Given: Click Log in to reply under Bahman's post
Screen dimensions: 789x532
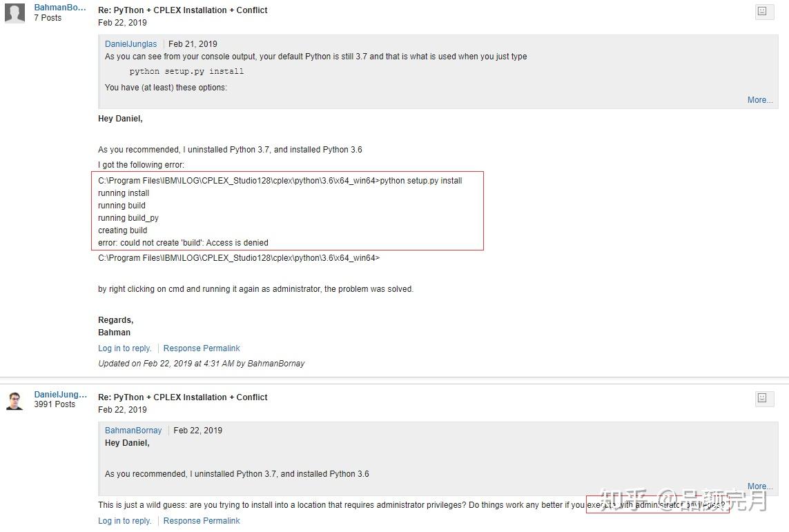Looking at the screenshot, I should pos(124,348).
